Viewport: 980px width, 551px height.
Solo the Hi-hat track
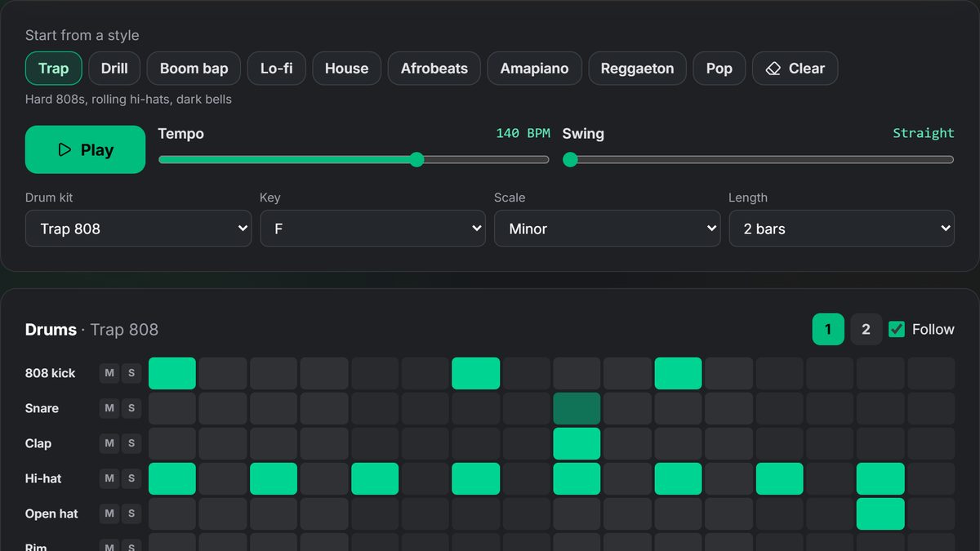click(131, 478)
